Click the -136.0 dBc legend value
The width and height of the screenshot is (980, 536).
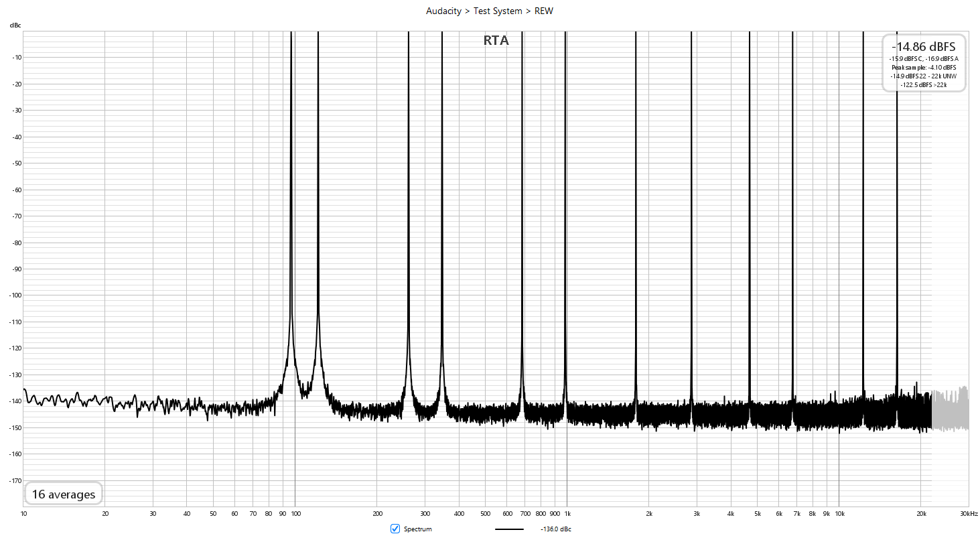click(x=555, y=529)
